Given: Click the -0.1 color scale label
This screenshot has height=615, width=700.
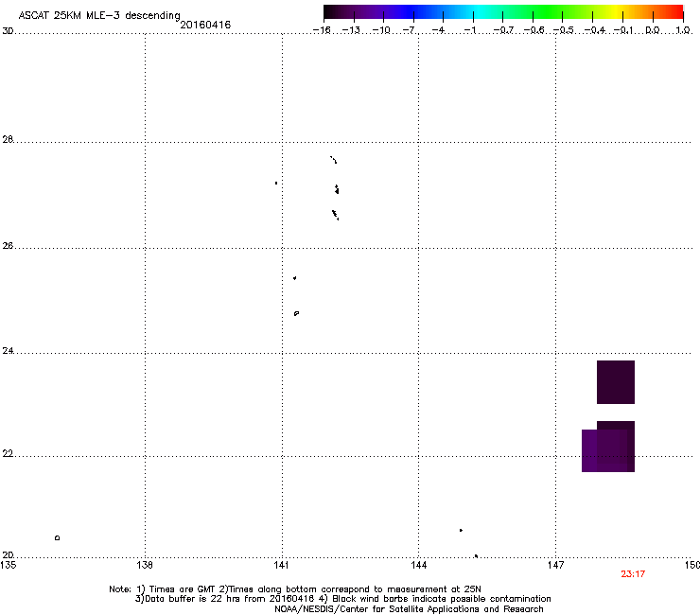Looking at the screenshot, I should click(623, 30).
